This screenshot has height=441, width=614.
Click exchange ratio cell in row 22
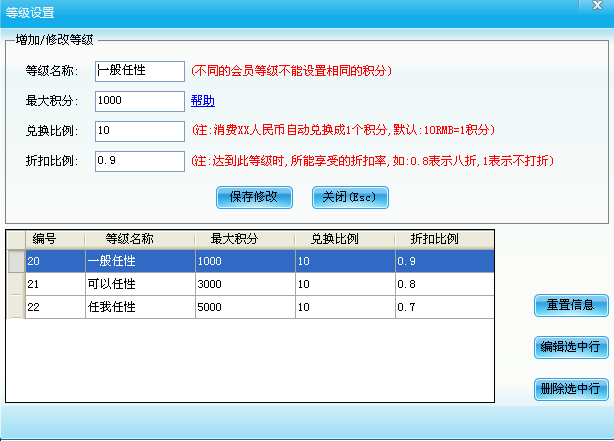click(345, 307)
